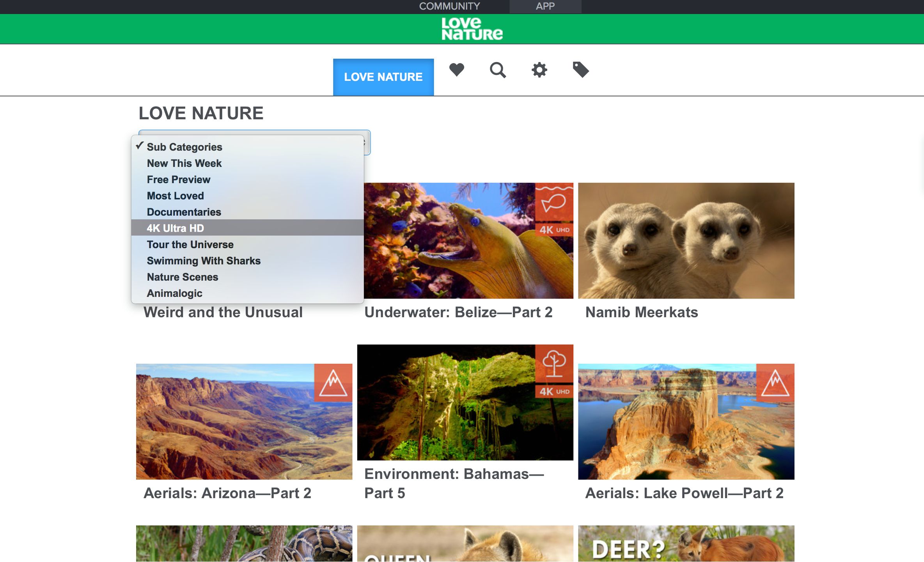The width and height of the screenshot is (924, 562).
Task: Click mountain icon badge on Aerials: Arizona thumbnail
Action: point(333,383)
